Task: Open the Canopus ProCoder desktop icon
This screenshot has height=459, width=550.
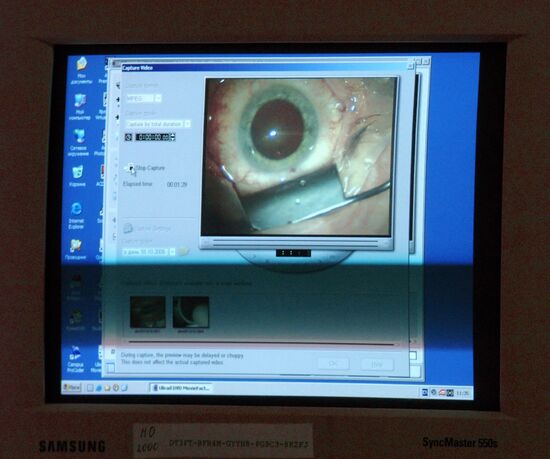Action: point(75,359)
